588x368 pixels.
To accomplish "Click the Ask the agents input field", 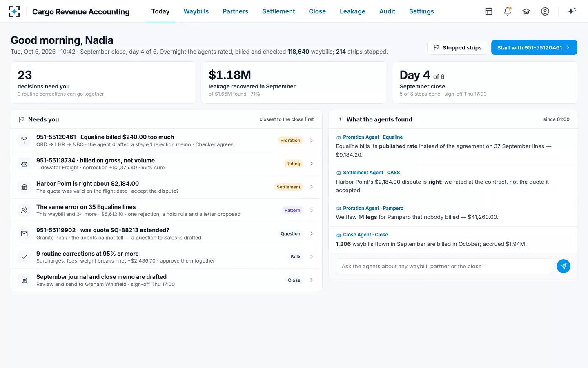I will tap(444, 266).
